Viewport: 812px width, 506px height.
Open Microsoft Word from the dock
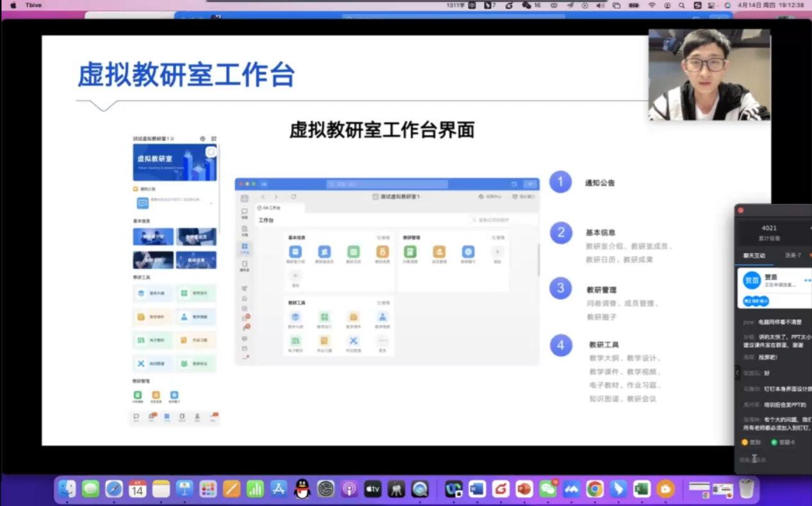(x=477, y=489)
